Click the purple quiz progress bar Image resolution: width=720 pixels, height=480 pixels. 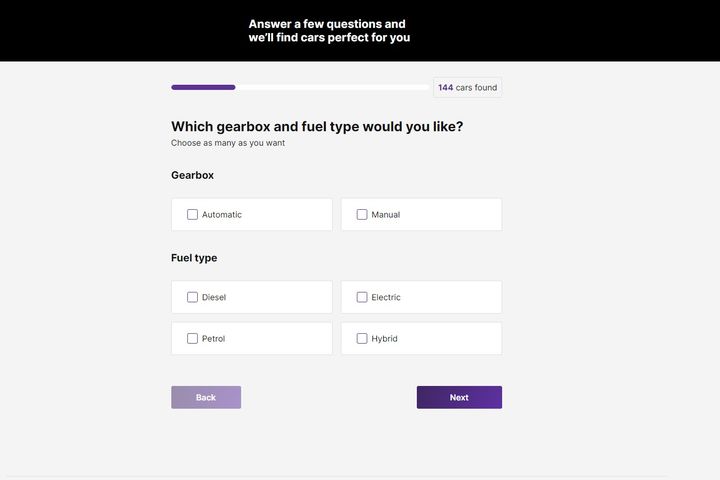203,88
